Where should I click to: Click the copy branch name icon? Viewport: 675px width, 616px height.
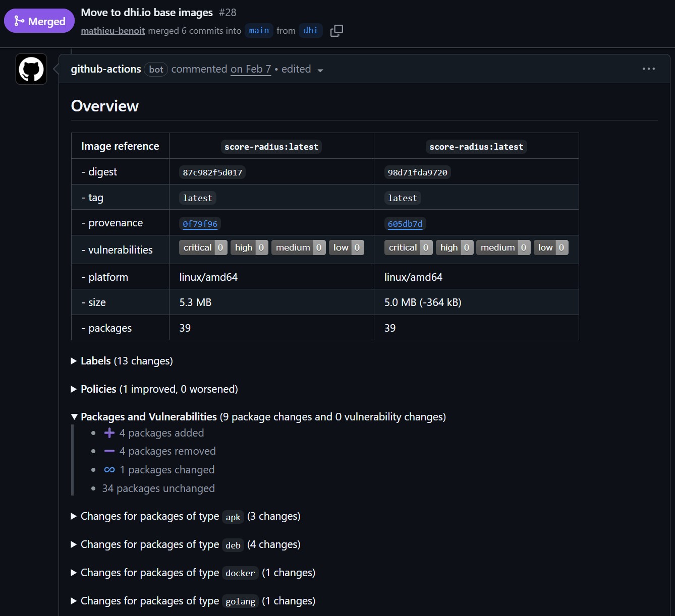tap(336, 31)
